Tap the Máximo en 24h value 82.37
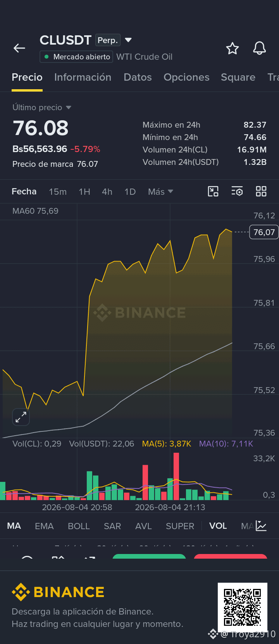 tap(255, 125)
